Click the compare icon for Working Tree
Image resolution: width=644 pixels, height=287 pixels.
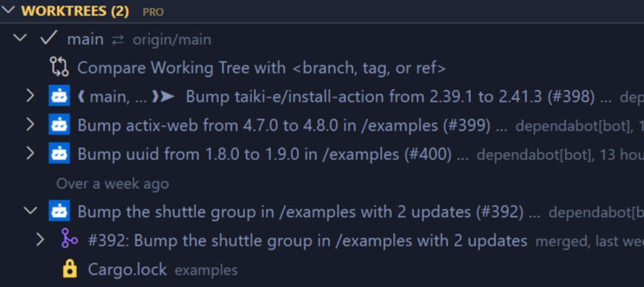coord(59,67)
